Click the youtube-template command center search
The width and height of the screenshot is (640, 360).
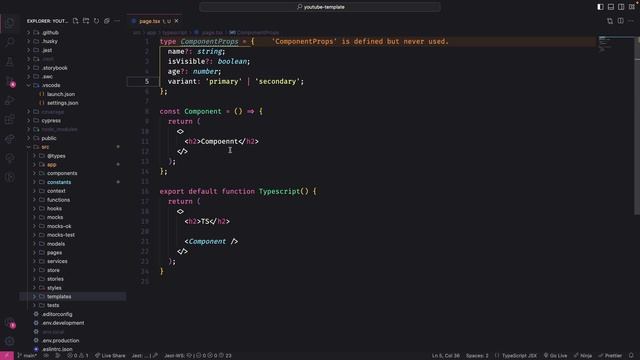pyautogui.click(x=320, y=7)
